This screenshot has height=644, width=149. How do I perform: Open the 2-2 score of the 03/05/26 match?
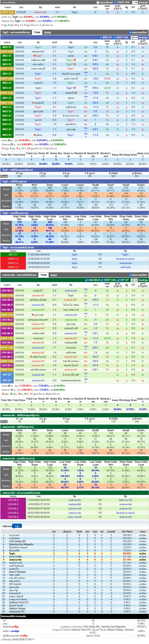click(x=54, y=290)
